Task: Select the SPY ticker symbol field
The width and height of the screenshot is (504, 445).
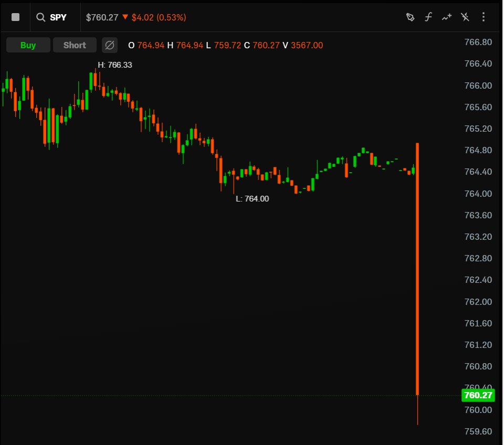Action: click(58, 17)
